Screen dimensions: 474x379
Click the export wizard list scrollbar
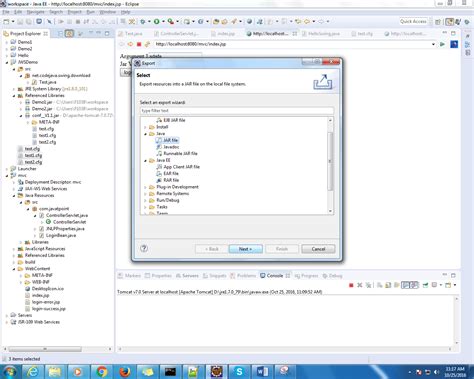[330, 162]
